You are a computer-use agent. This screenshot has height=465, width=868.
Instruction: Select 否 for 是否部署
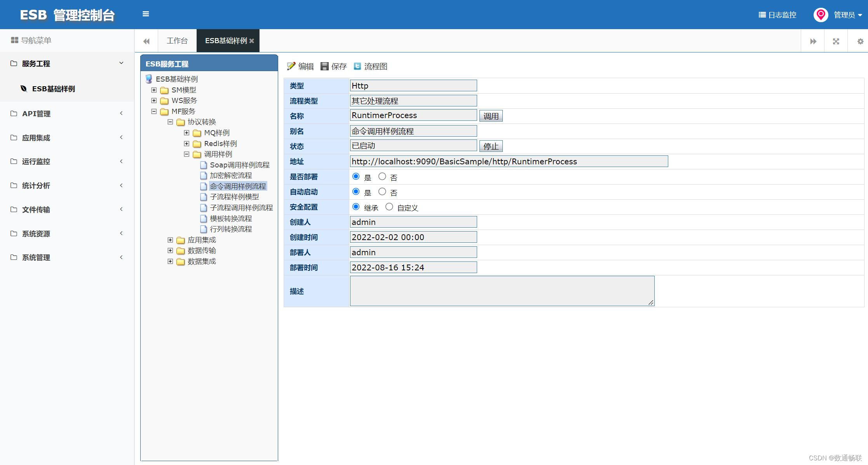(382, 177)
